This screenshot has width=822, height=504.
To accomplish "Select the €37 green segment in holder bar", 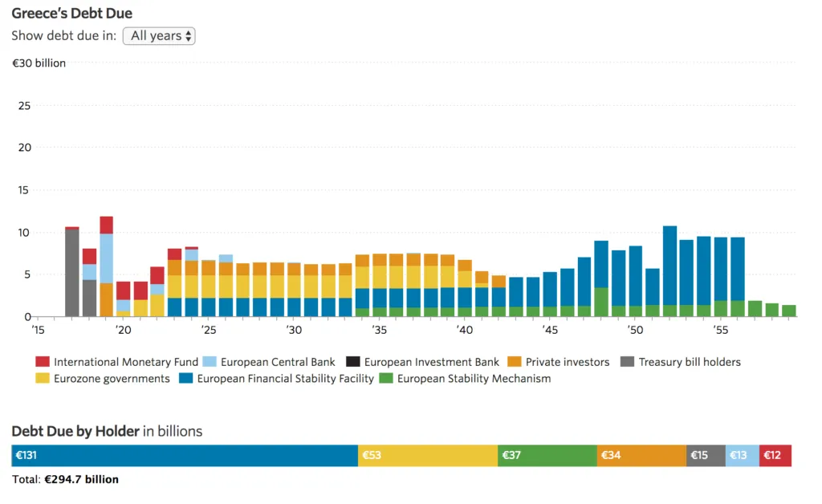I will click(547, 456).
